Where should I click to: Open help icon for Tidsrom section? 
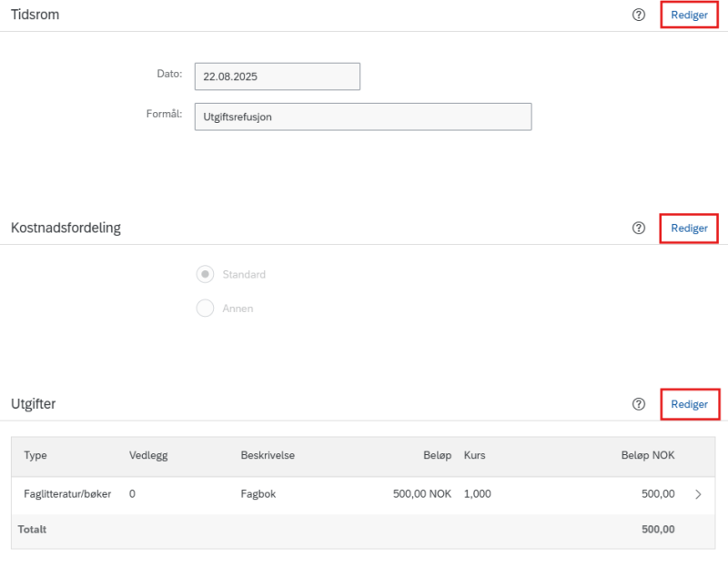pyautogui.click(x=639, y=15)
